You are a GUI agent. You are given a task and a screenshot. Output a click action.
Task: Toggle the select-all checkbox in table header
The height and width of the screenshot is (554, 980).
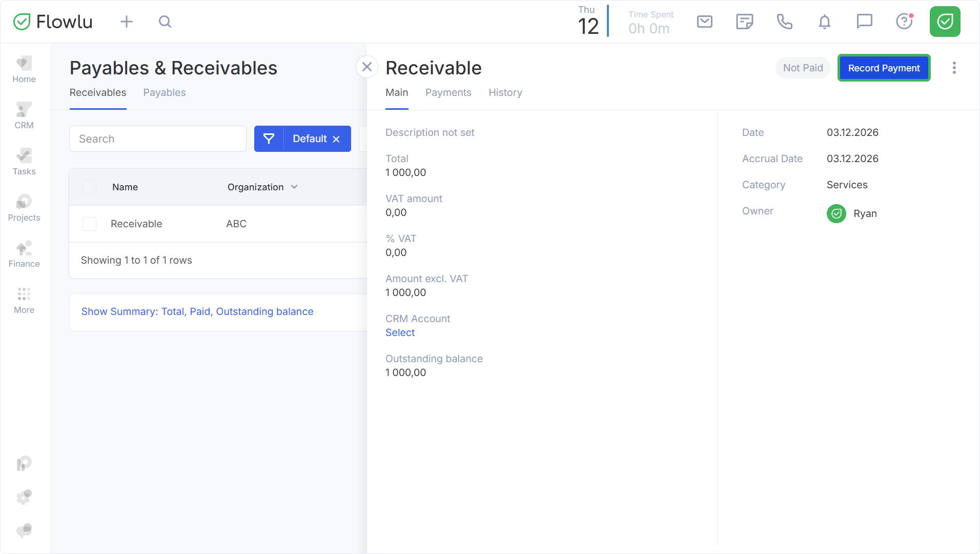(90, 187)
